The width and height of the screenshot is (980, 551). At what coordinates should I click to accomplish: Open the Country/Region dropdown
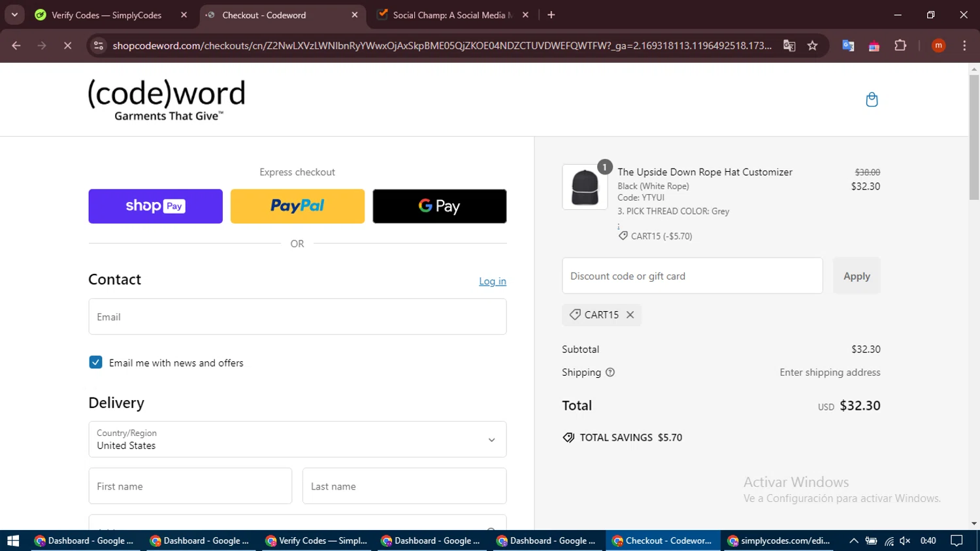point(297,439)
